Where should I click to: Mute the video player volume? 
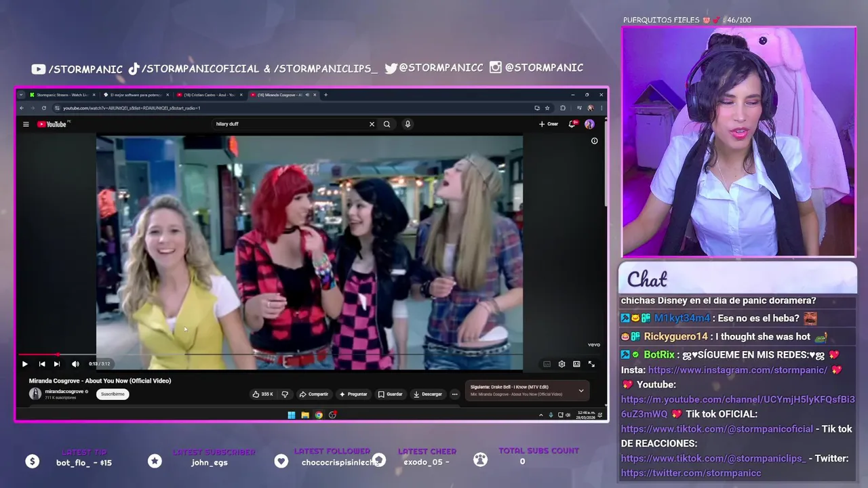75,364
